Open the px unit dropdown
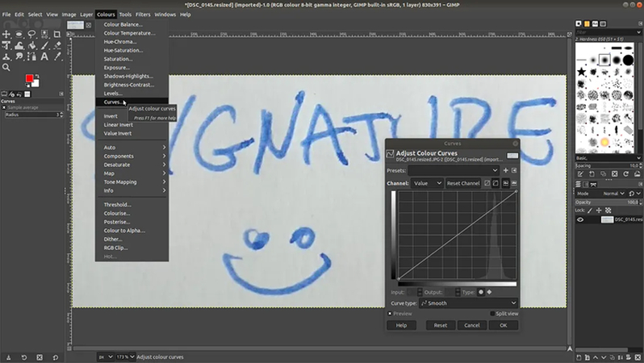The width and height of the screenshot is (644, 363). (106, 357)
